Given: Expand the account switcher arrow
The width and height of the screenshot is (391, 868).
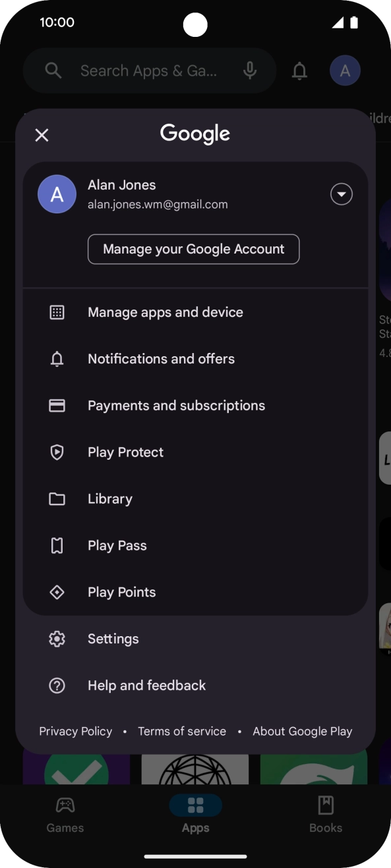Looking at the screenshot, I should pos(342,194).
